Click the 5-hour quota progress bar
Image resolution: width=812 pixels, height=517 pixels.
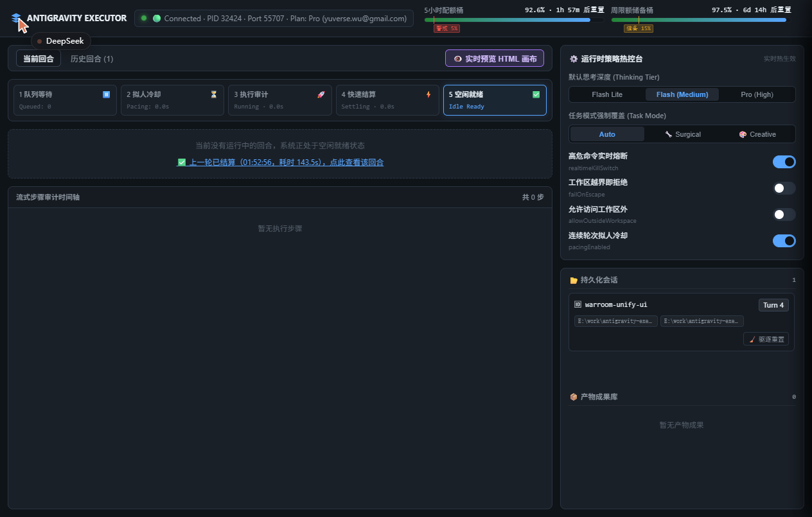514,20
